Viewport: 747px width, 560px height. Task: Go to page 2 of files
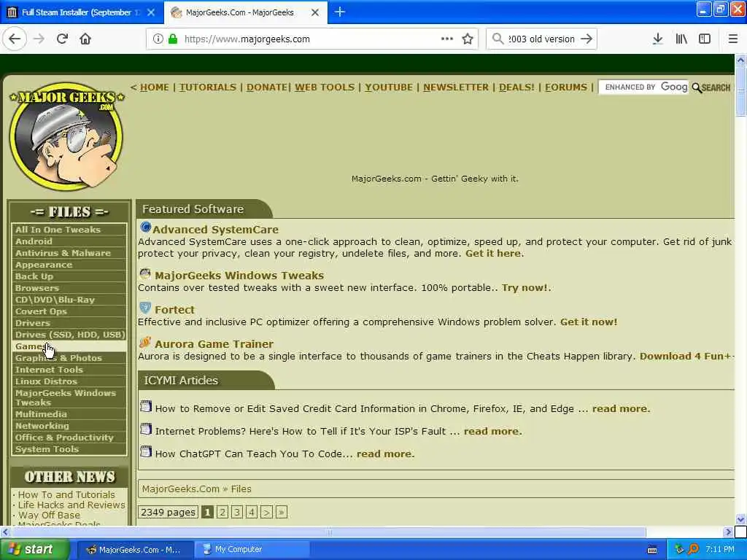tap(222, 513)
